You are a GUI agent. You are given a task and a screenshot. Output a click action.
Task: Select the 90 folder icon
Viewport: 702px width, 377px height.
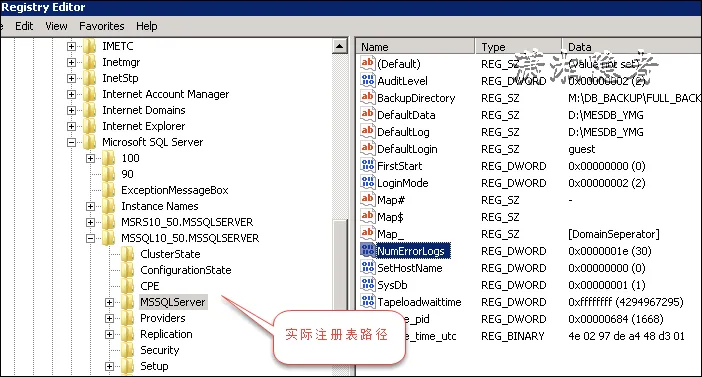click(109, 174)
